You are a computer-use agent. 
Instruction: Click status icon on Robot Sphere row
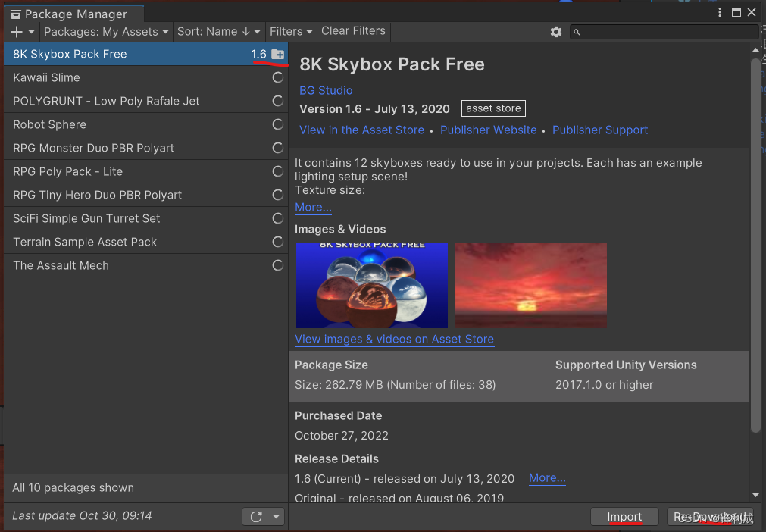point(277,124)
